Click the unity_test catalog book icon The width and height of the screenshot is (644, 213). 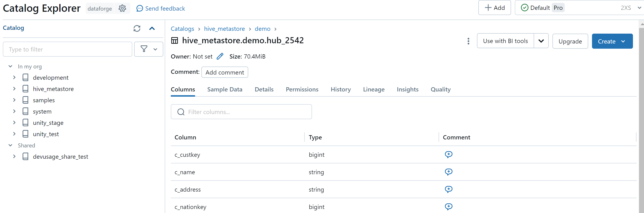click(x=25, y=134)
